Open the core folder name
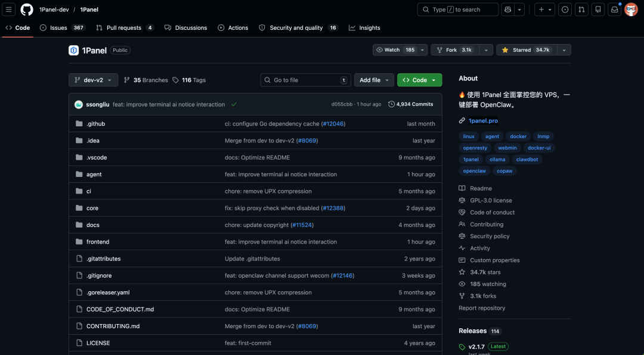 click(92, 208)
